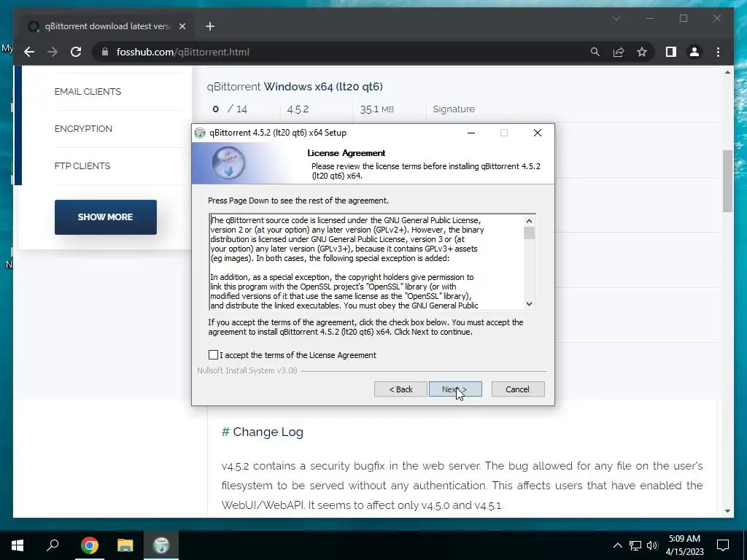Accept the License Agreement checkbox
747x560 pixels.
pos(213,355)
